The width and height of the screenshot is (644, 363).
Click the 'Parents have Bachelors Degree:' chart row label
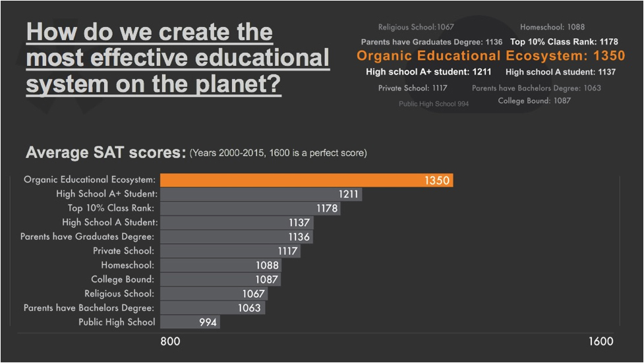89,308
